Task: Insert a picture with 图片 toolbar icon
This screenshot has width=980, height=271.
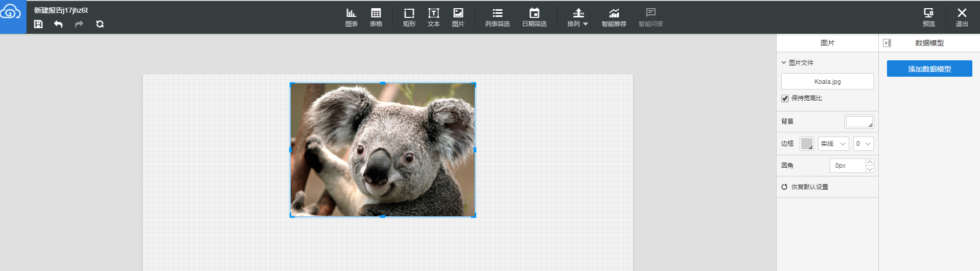Action: [x=458, y=17]
